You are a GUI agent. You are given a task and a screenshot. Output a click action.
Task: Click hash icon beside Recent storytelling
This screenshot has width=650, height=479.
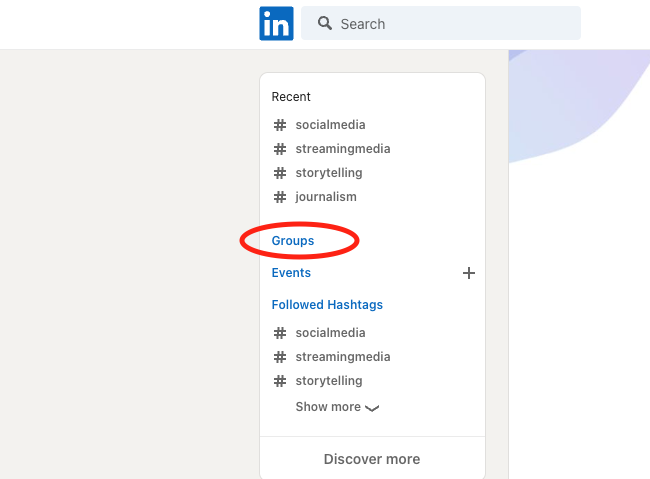(280, 173)
